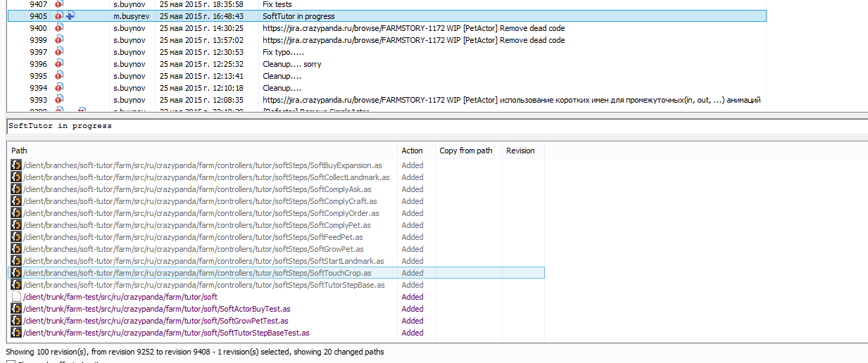Select the SoftTouchCrop.as changed path
The width and height of the screenshot is (868, 363).
[197, 273]
